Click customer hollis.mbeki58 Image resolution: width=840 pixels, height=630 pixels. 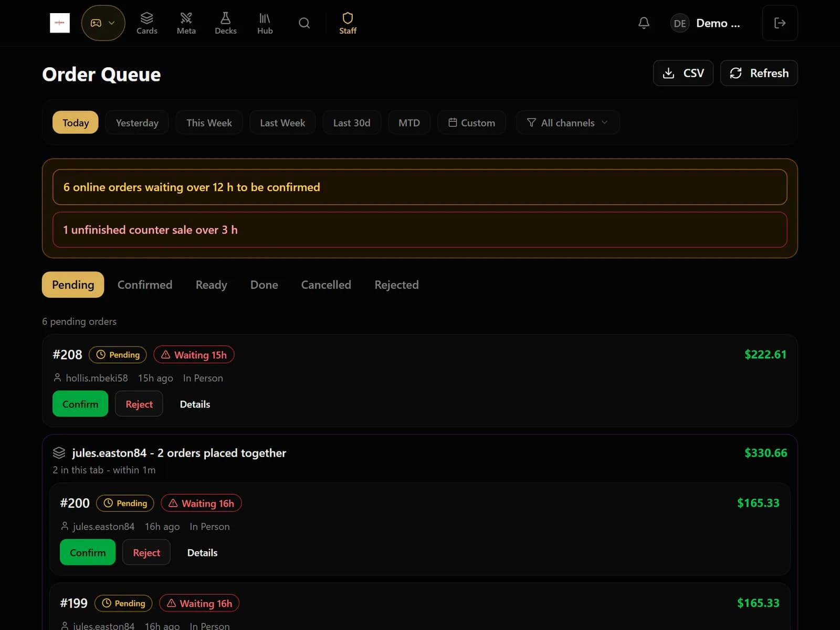point(97,378)
